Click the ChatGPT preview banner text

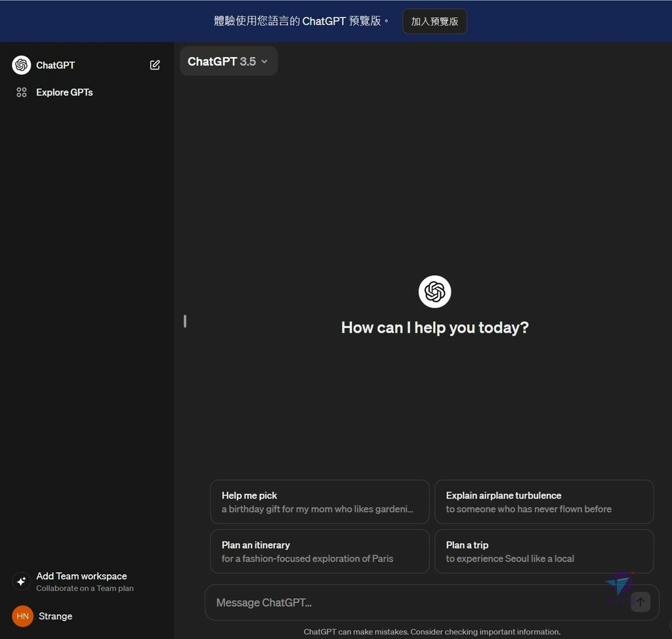(301, 21)
